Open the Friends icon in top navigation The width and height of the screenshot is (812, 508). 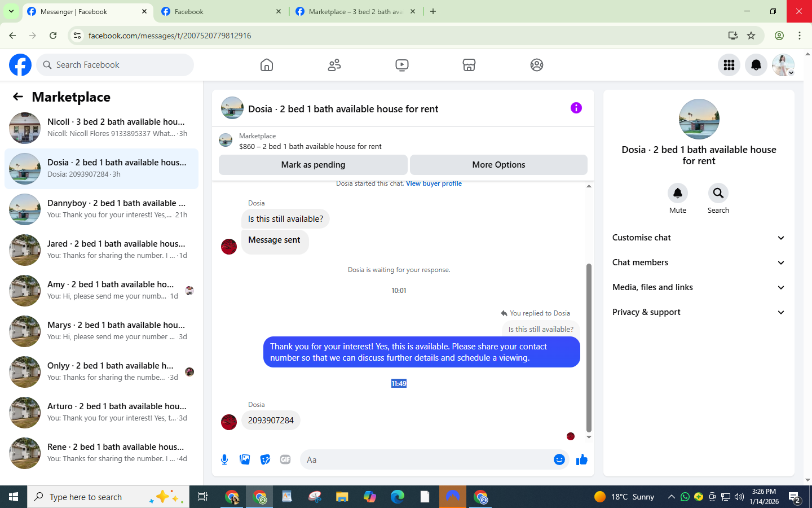coord(334,65)
